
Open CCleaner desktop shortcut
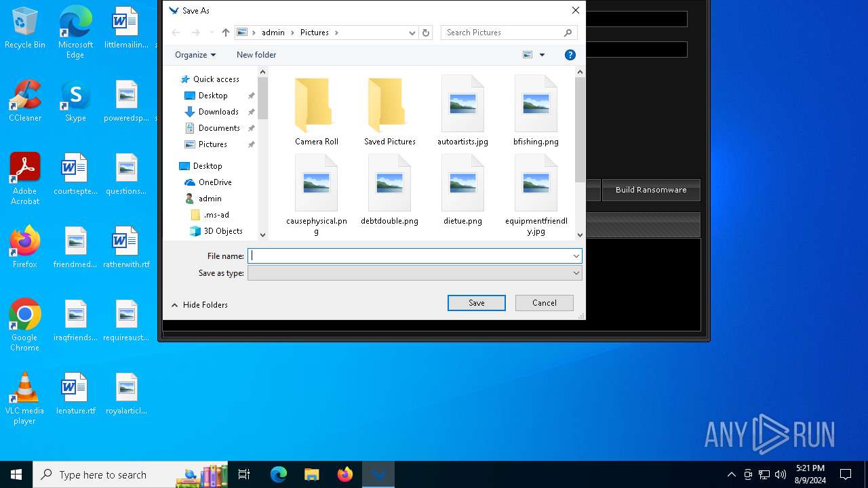(x=25, y=102)
